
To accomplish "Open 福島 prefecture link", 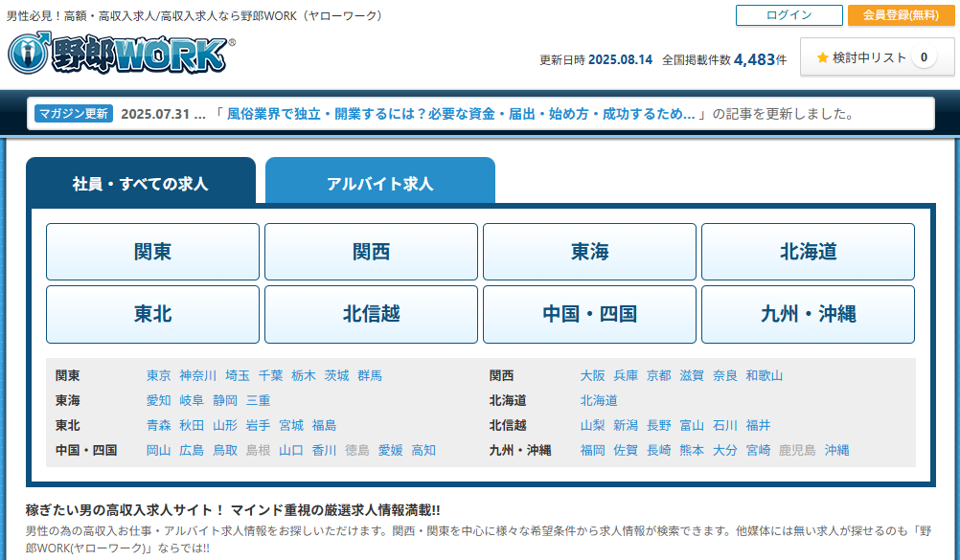I will (325, 425).
